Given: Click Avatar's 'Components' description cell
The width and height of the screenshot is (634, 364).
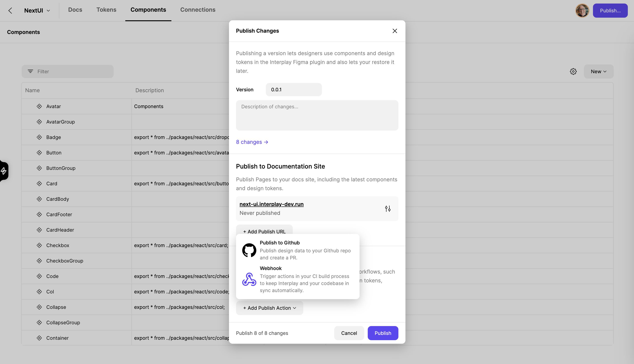Looking at the screenshot, I should pos(148,106).
